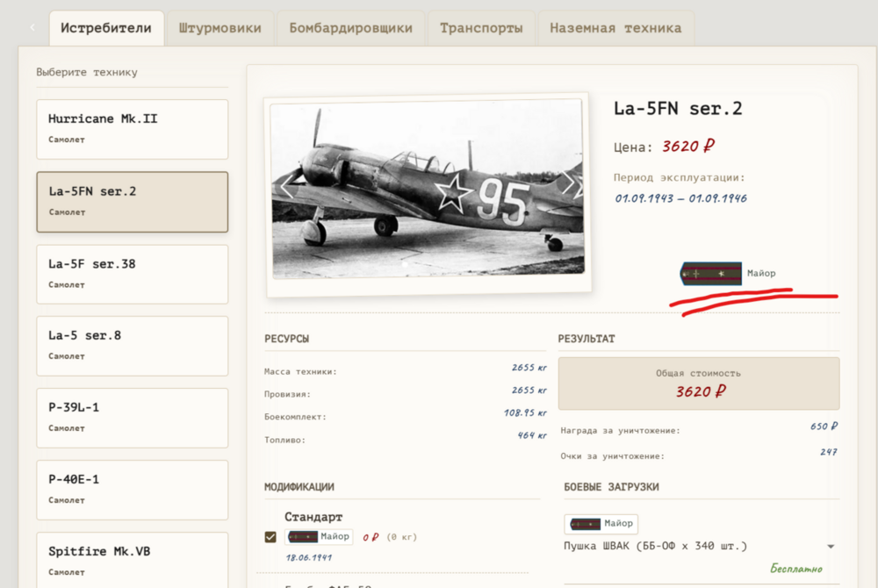878x588 pixels.
Task: Click the back arrow left of the tabs
Action: (32, 28)
